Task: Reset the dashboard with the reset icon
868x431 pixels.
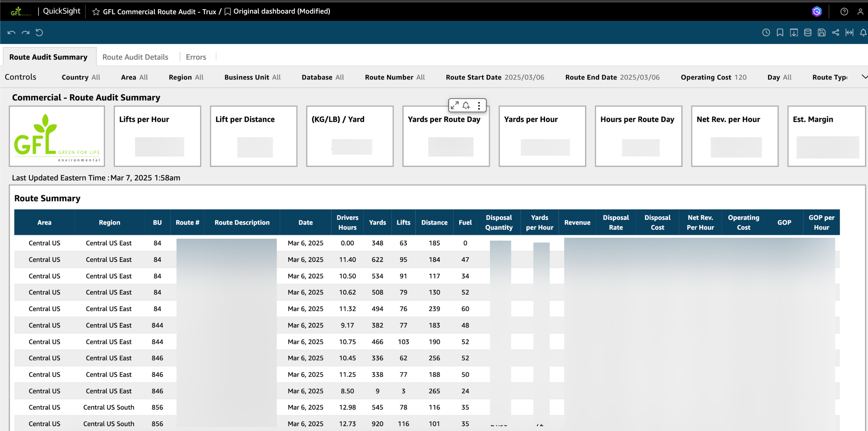Action: click(x=39, y=33)
